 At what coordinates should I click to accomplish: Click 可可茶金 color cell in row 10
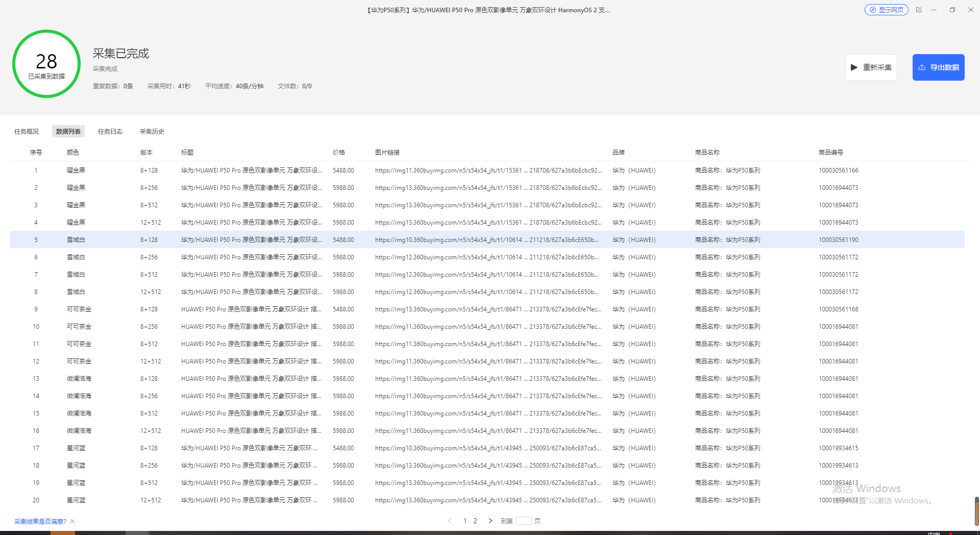point(79,327)
